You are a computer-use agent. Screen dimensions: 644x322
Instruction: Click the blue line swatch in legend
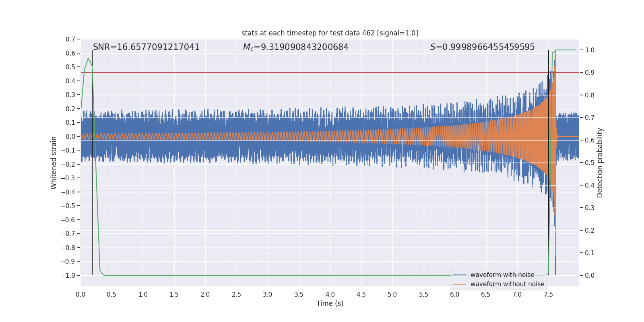[459, 275]
